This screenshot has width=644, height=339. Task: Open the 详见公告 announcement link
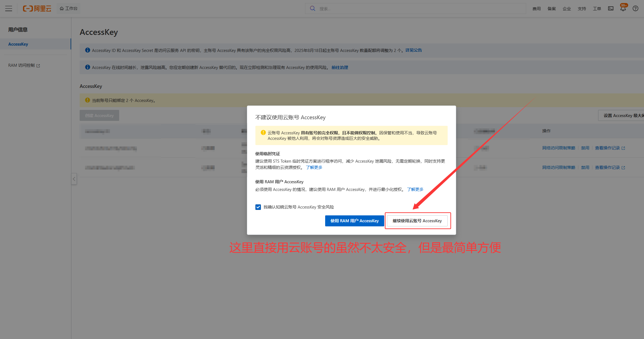[x=414, y=50]
